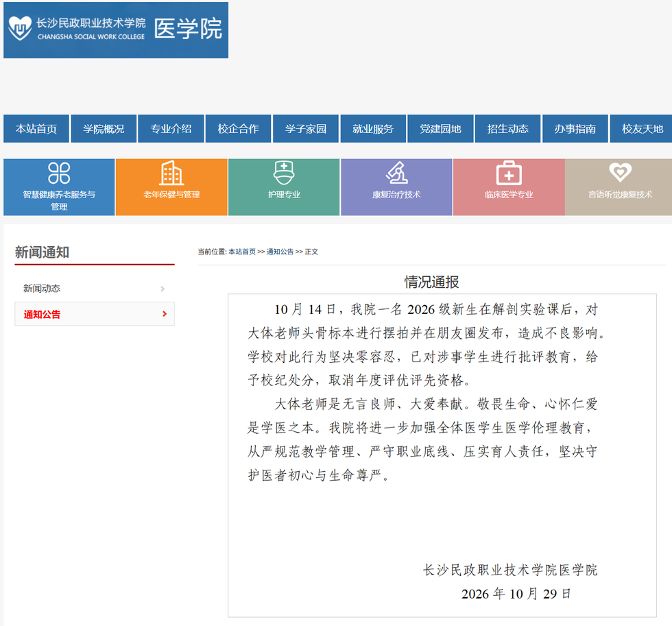The height and width of the screenshot is (626, 672).
Task: Click the medical kit icon for 临床医学专业
Action: [509, 173]
